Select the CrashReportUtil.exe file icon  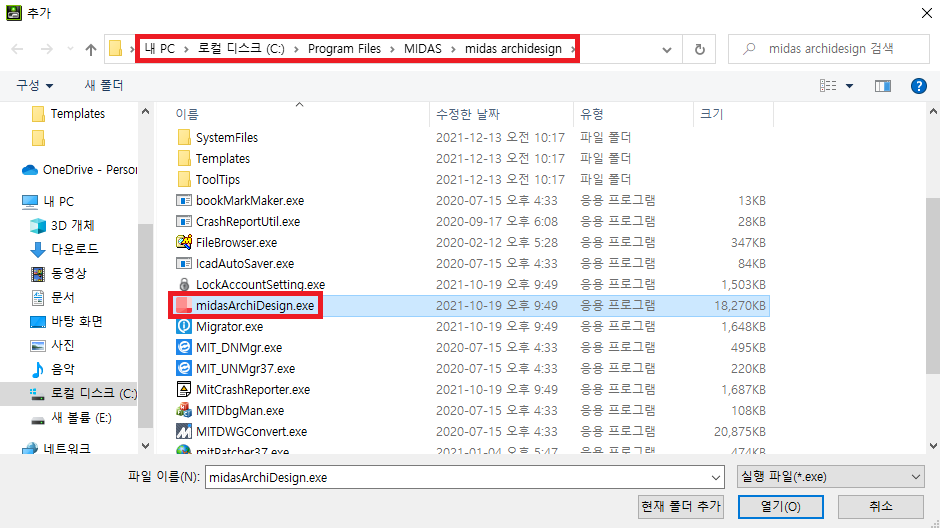tap(183, 221)
